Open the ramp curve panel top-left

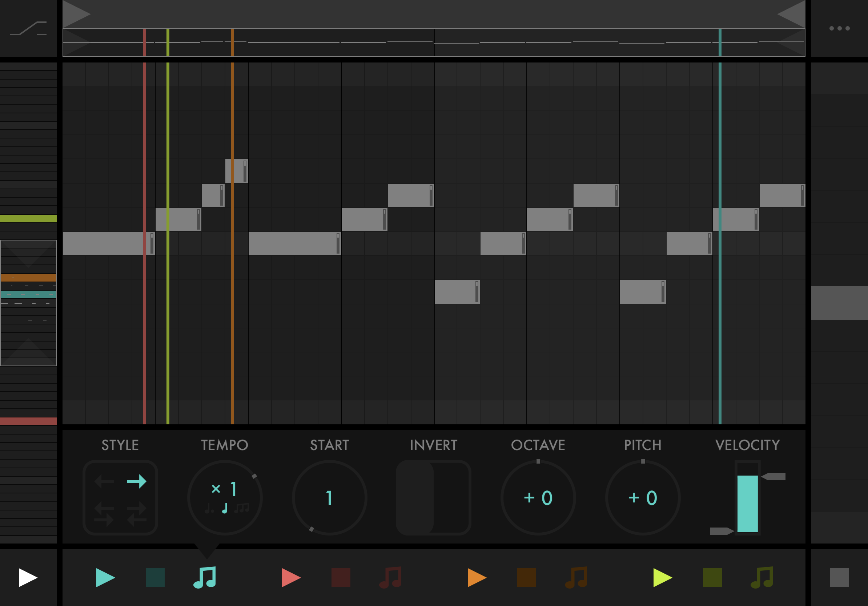[x=28, y=28]
